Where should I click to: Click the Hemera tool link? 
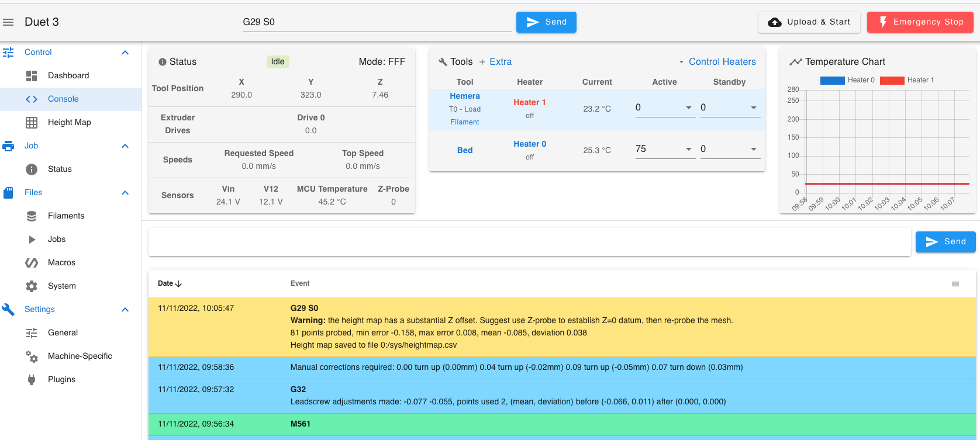point(465,96)
